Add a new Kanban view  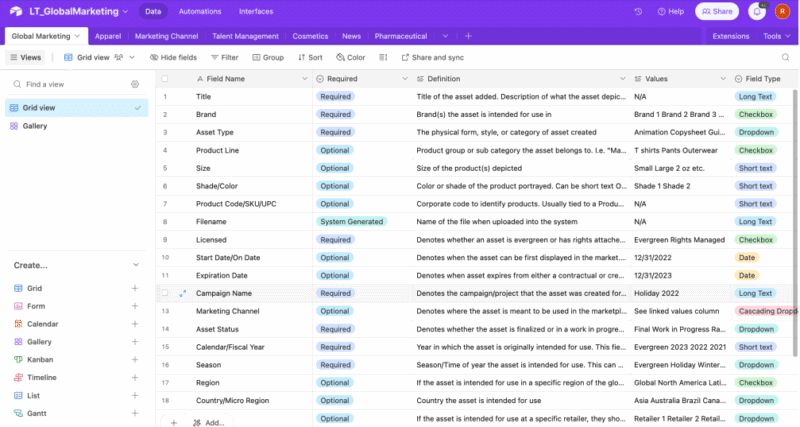coord(135,359)
